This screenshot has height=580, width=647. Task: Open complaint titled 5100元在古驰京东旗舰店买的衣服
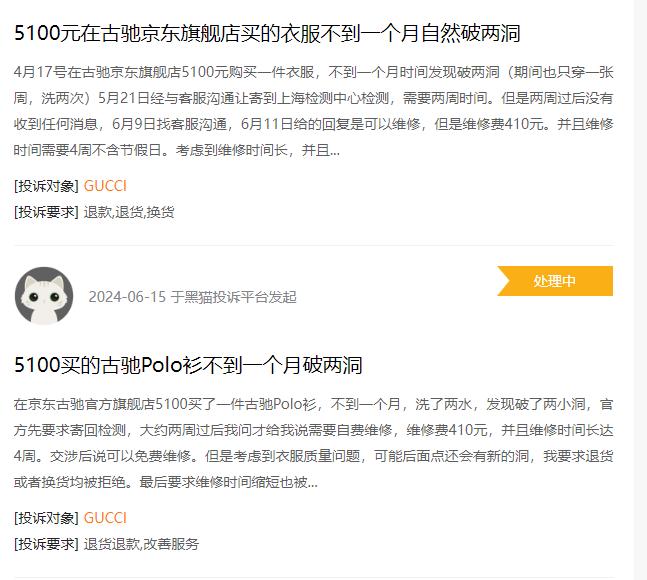tap(267, 33)
